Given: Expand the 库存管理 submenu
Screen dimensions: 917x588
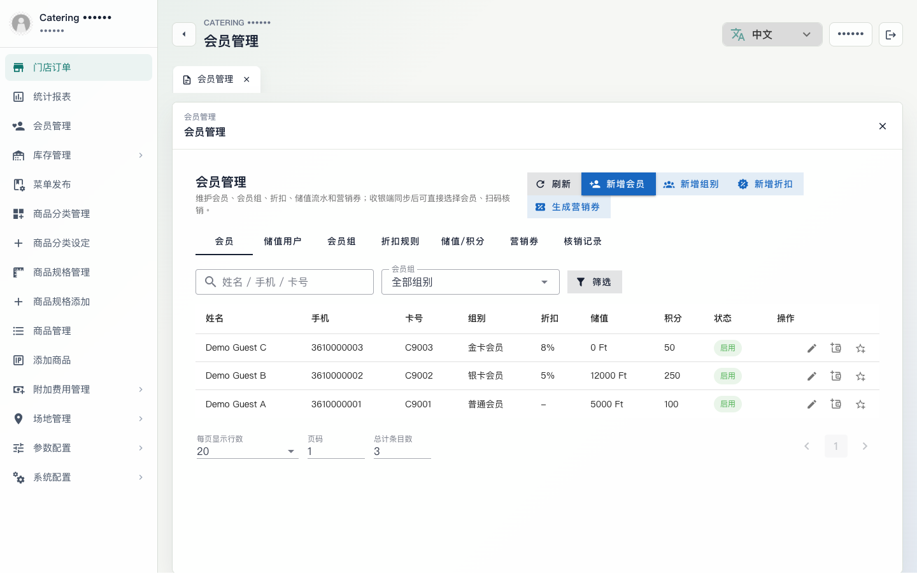Looking at the screenshot, I should click(x=78, y=155).
